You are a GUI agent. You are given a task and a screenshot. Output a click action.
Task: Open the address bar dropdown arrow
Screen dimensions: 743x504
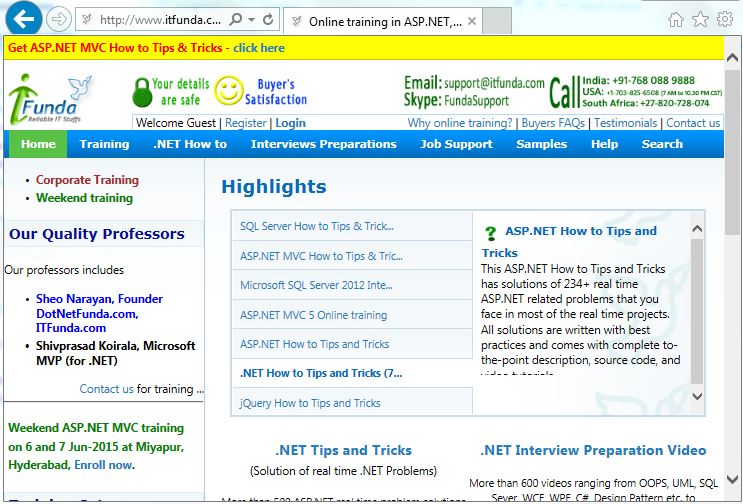[252, 19]
